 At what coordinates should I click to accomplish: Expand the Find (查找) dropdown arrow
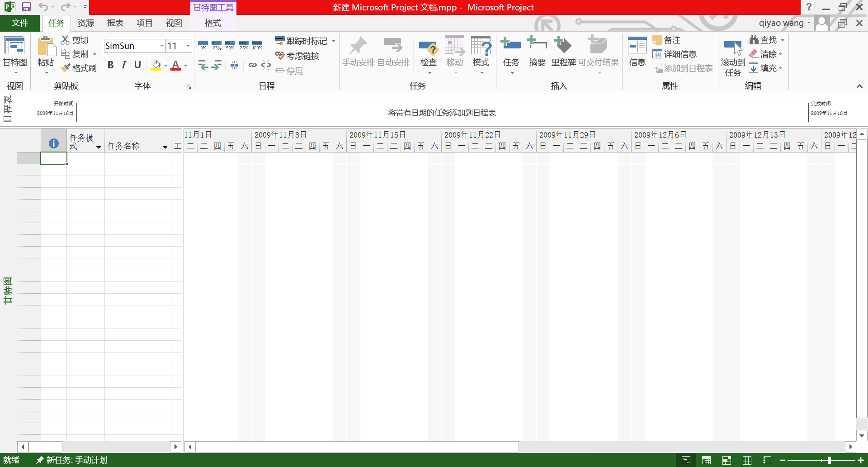(783, 40)
